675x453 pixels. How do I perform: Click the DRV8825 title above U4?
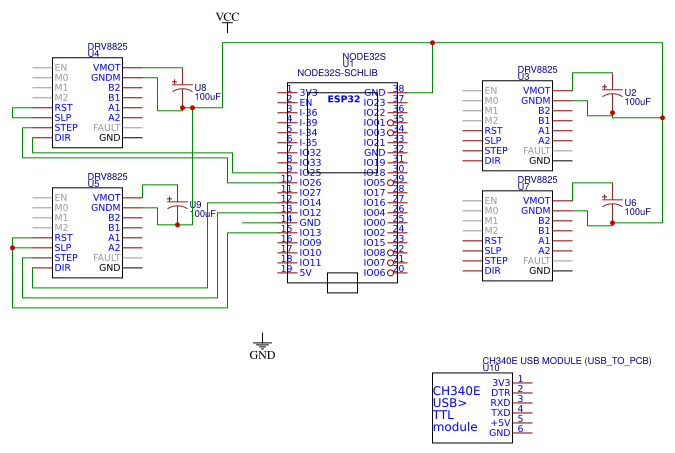108,47
